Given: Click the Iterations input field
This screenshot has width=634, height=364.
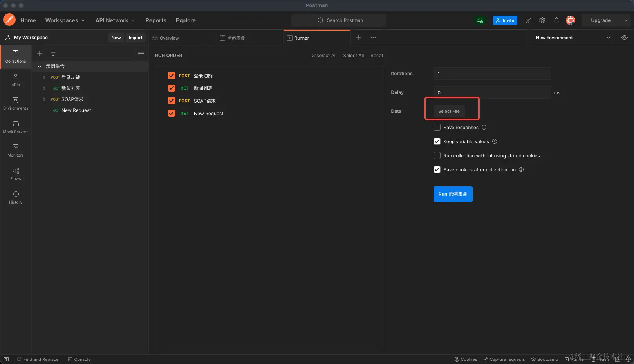Looking at the screenshot, I should click(x=492, y=74).
